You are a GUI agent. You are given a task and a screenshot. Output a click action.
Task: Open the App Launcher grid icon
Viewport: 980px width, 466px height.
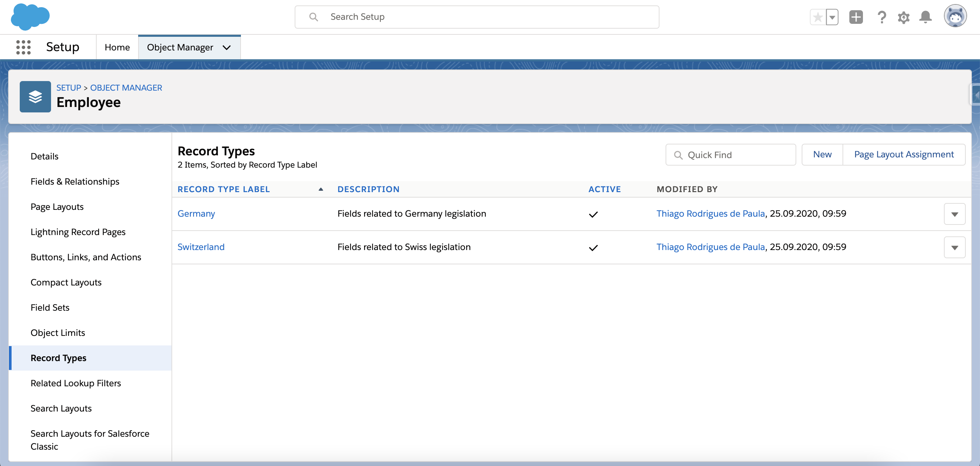point(23,47)
